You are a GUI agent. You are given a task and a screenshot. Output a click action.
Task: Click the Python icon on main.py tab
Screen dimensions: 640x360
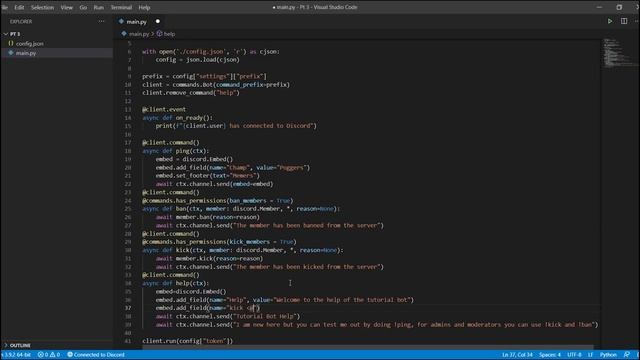click(x=121, y=21)
